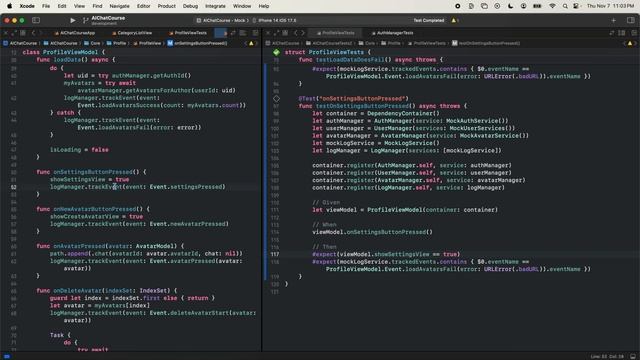Open testOnSettingsButtonPressed() symbol in right jump bar
The width and height of the screenshot is (640, 360).
pos(486,43)
